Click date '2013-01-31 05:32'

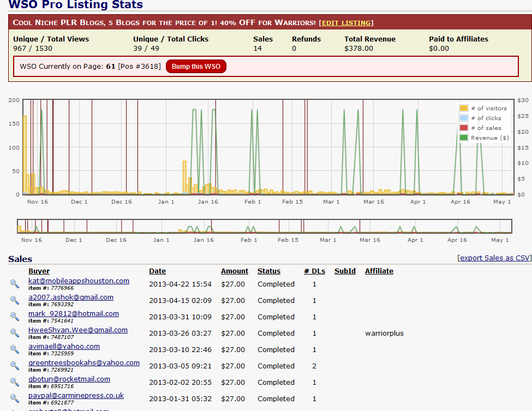click(180, 399)
